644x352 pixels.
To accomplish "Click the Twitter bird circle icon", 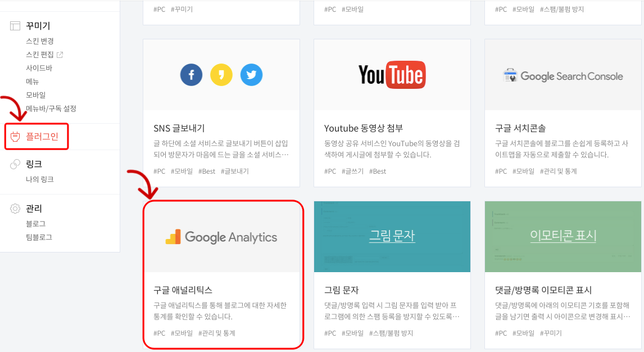I will tap(251, 75).
